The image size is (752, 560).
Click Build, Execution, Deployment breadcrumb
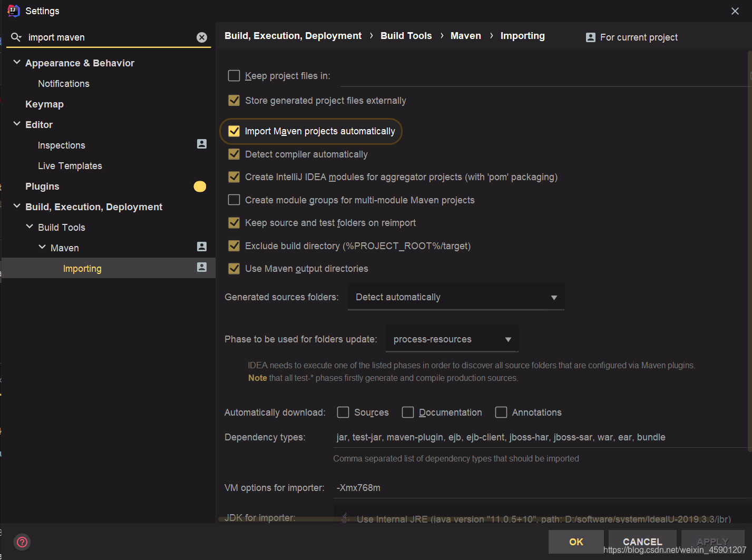tap(293, 36)
